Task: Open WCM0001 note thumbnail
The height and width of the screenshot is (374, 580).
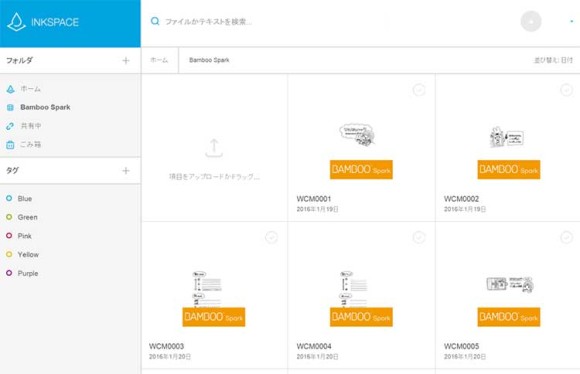Action: click(361, 151)
